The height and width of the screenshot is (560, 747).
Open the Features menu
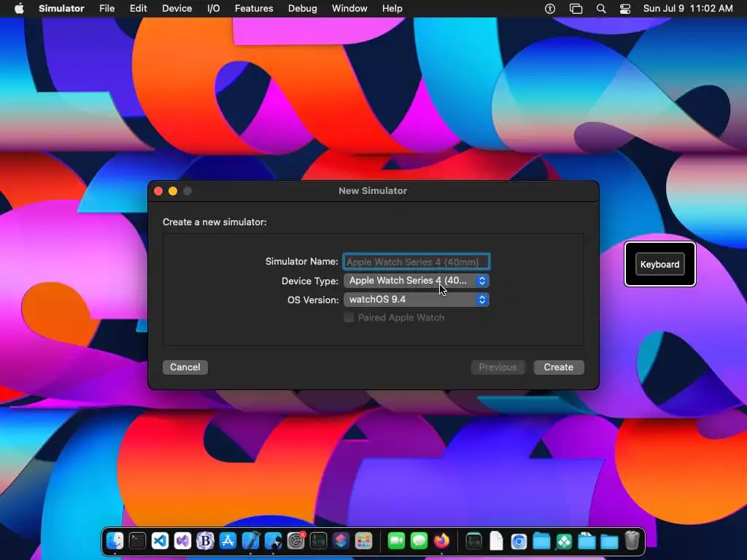[x=254, y=9]
